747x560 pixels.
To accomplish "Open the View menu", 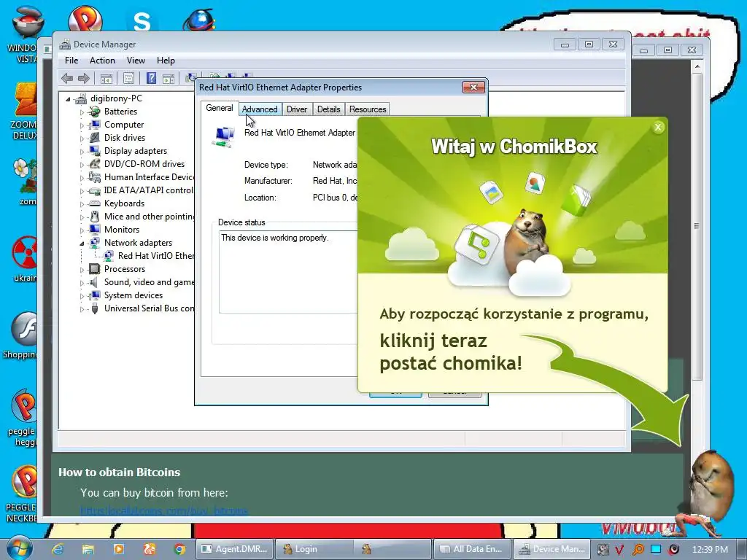I will pos(136,61).
